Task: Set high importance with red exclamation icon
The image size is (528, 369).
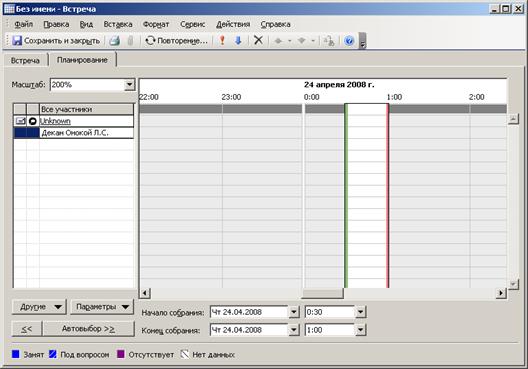Action: click(x=222, y=41)
